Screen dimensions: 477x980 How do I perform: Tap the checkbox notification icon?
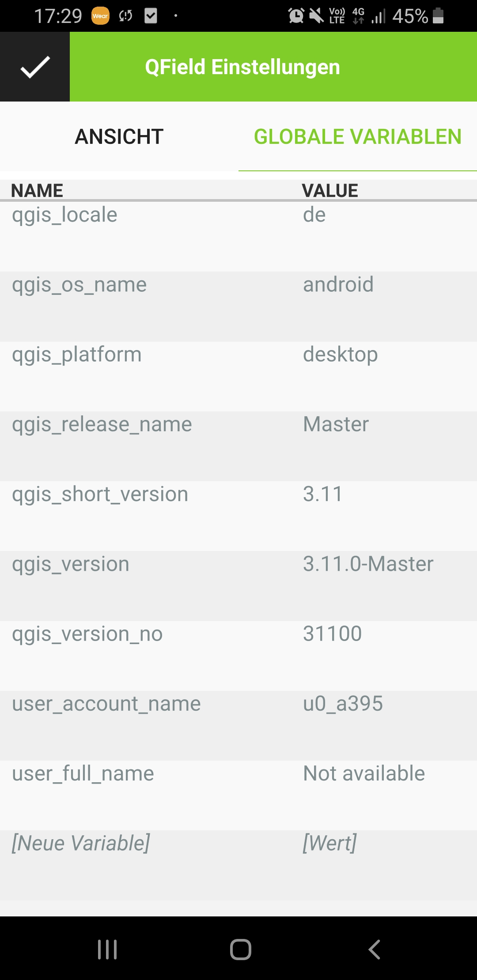click(151, 16)
